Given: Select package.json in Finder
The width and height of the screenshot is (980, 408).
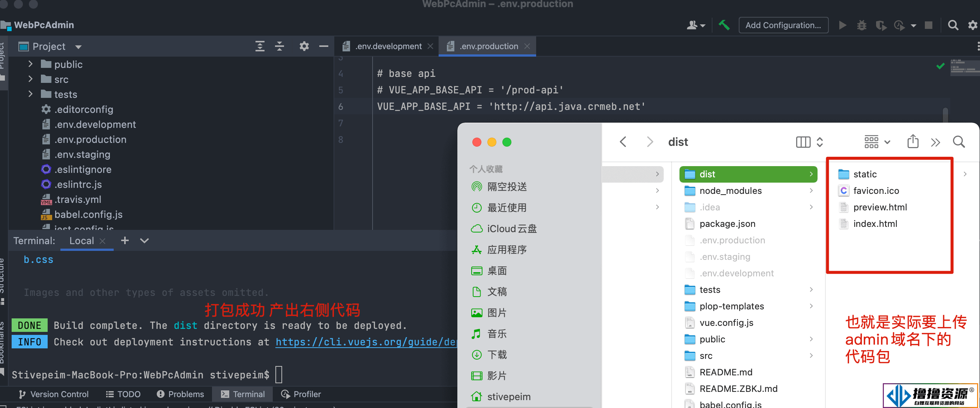Looking at the screenshot, I should pyautogui.click(x=720, y=223).
